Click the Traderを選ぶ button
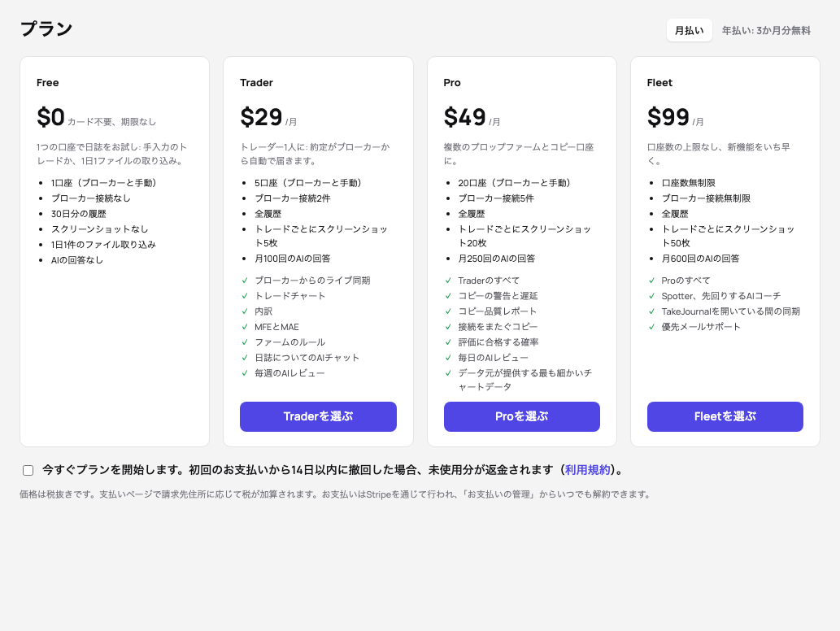Viewport: 840px width, 631px height. (318, 416)
